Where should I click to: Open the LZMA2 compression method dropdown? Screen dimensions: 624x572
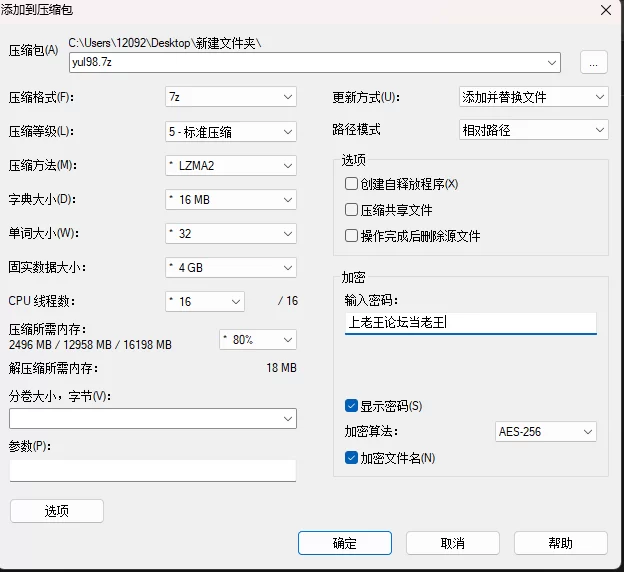[231, 165]
